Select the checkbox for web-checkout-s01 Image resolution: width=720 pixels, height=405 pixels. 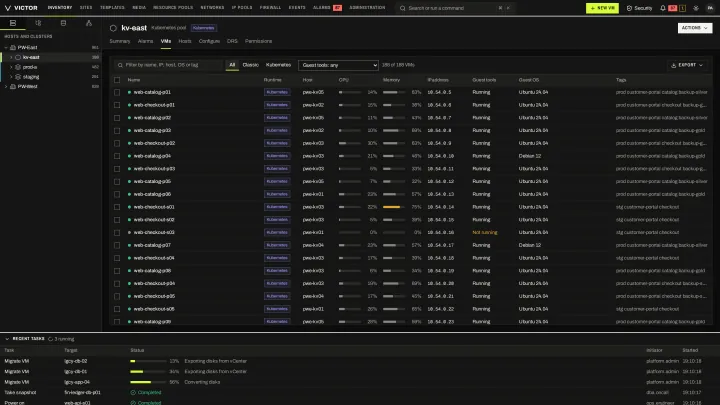[117, 207]
